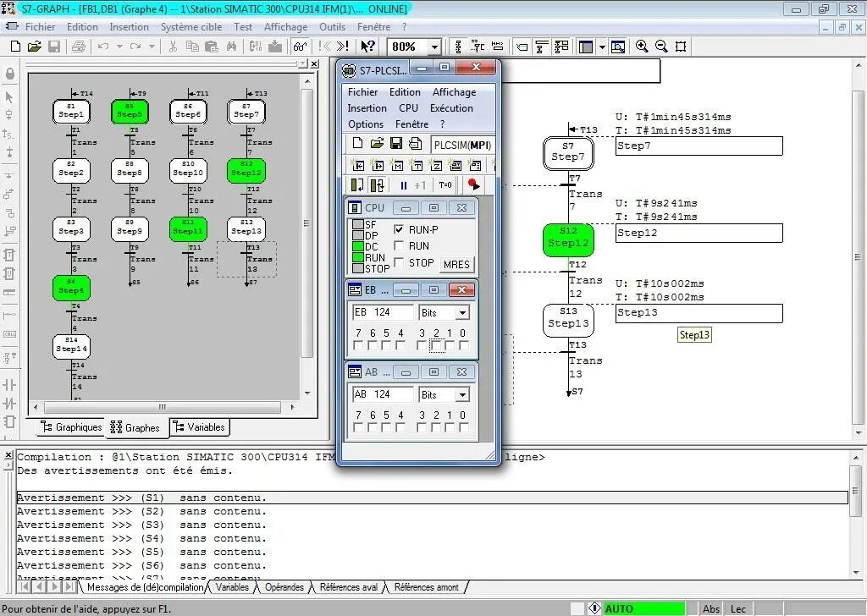Screen dimensions: 867x616
Task: Click the binoculars Find icon
Action: 231,47
